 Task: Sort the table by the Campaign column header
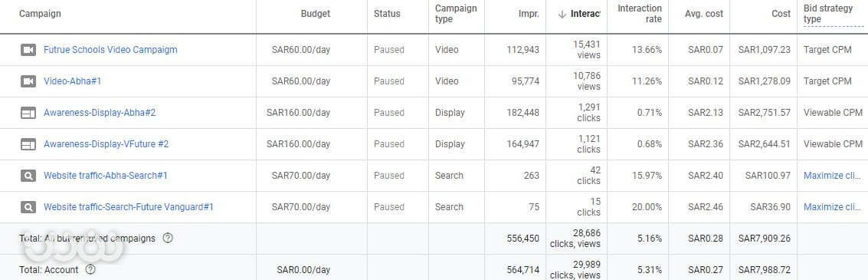coord(40,14)
